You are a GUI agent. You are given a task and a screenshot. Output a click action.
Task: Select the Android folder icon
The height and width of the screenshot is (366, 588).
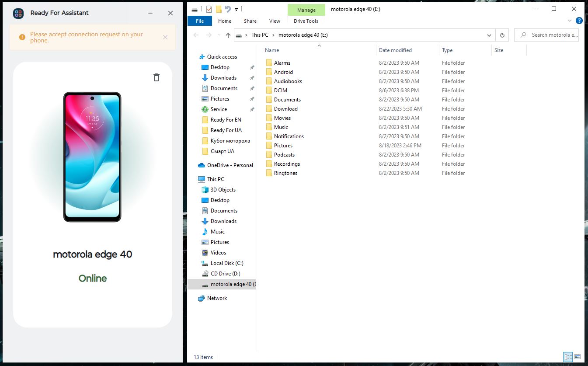(269, 72)
